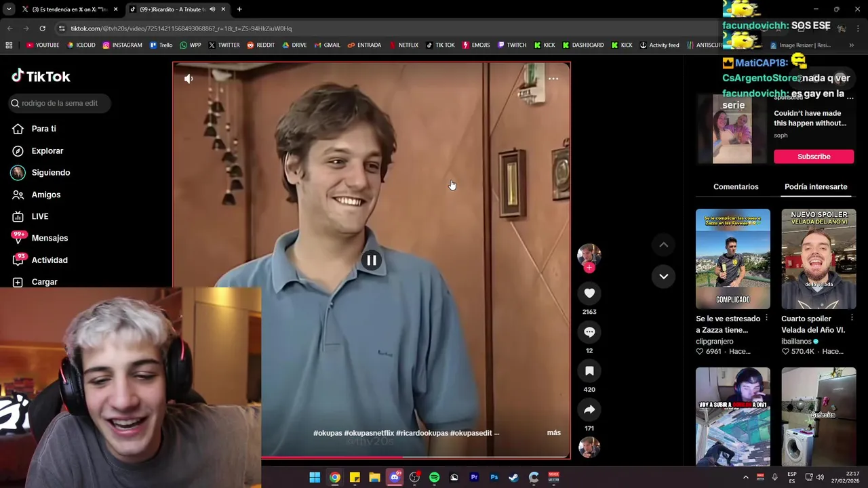This screenshot has width=868, height=488.
Task: Open the REDDIT bookmark
Action: click(x=260, y=45)
